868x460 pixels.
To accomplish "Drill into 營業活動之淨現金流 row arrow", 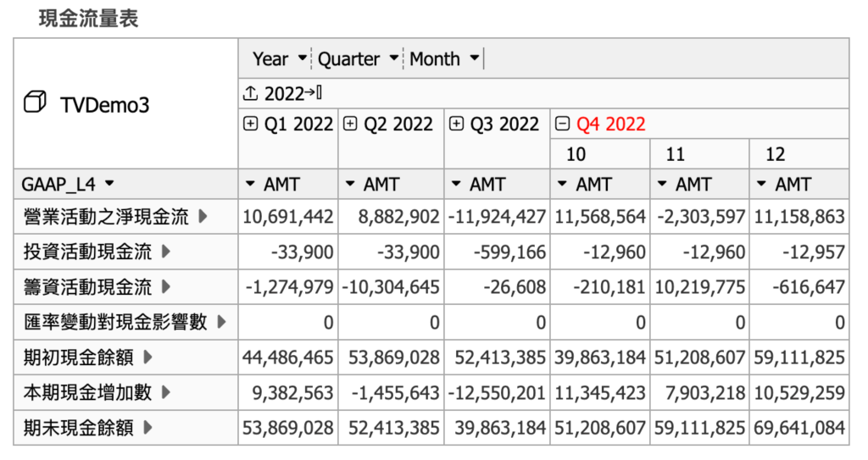I will 203,217.
